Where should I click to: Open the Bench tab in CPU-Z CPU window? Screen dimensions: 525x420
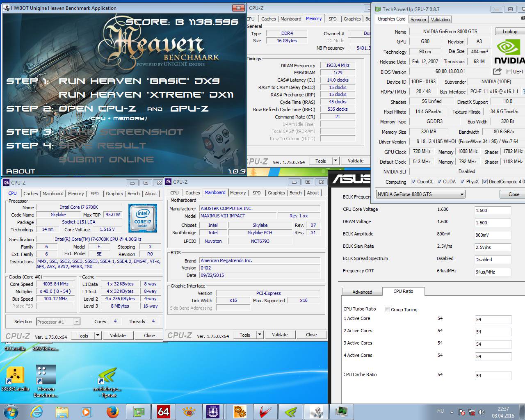tap(133, 194)
